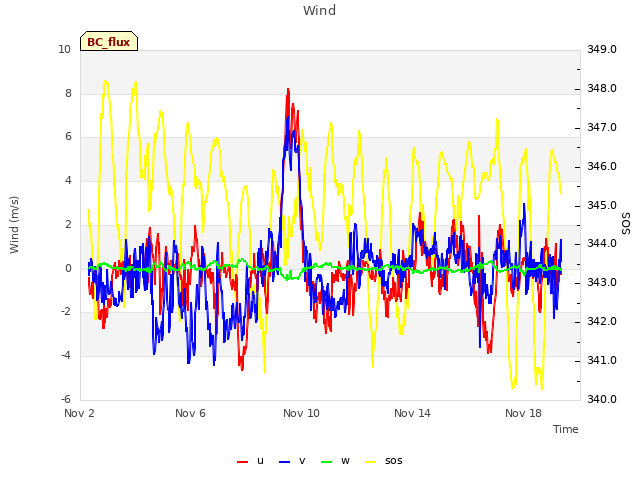Click the right 'sos' axis title

pos(626,224)
